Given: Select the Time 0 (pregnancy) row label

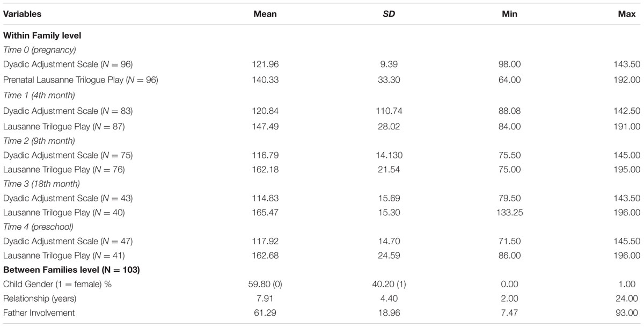Looking at the screenshot, I should click(x=40, y=50).
